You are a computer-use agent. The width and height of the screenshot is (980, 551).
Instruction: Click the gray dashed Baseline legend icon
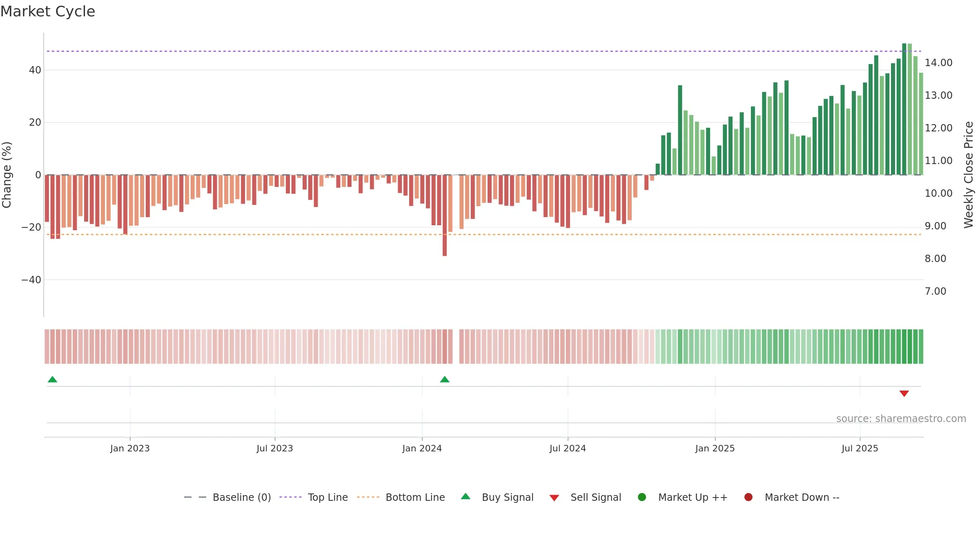coord(195,497)
